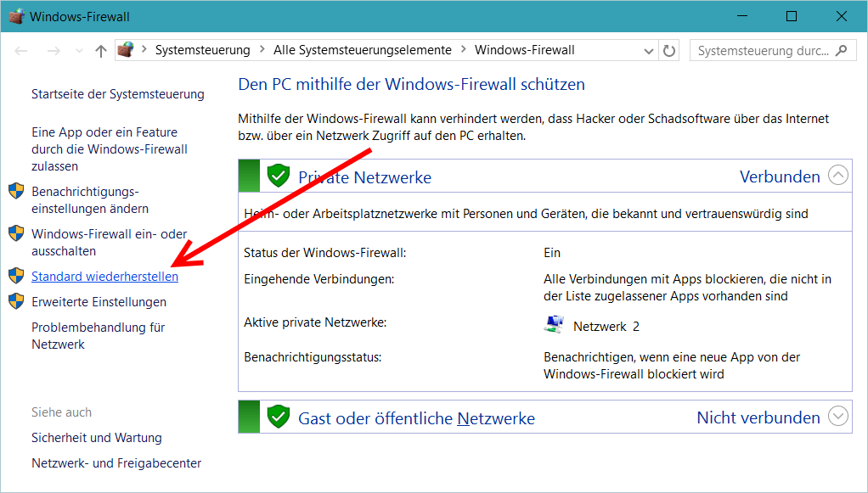The image size is (868, 493).
Task: Select Systemsteuerung in the breadcrumb path
Action: pos(203,50)
